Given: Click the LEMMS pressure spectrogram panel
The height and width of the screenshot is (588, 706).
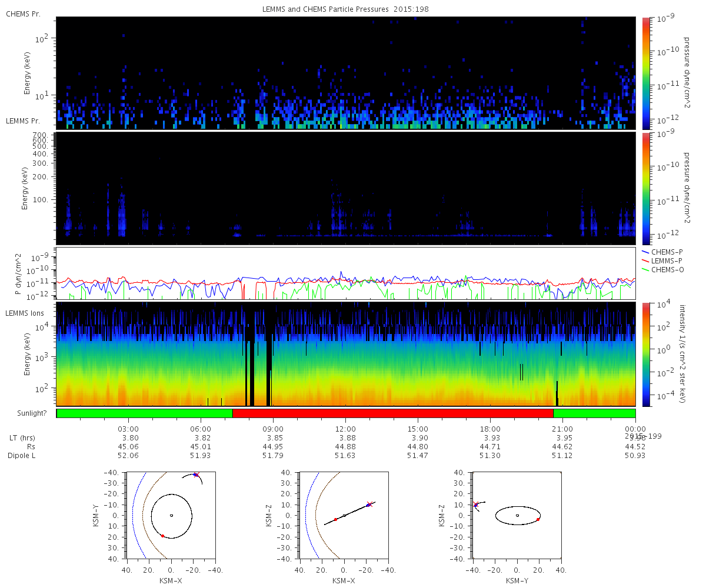Looking at the screenshot, I should (346, 188).
